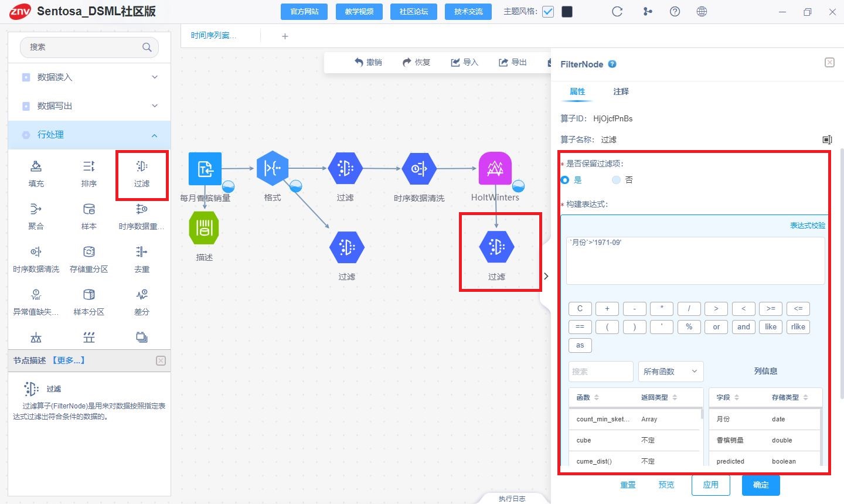Collapse the properties panel with side arrow

(x=546, y=276)
